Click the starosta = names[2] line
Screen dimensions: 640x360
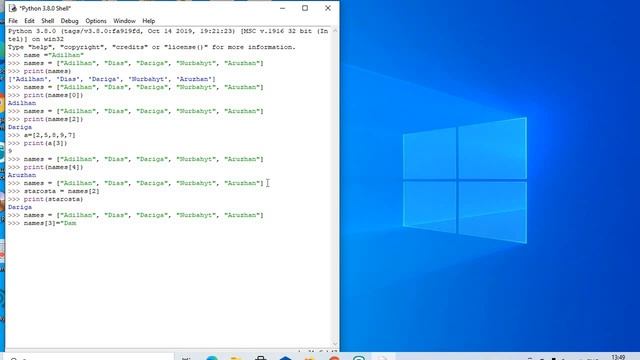62,191
